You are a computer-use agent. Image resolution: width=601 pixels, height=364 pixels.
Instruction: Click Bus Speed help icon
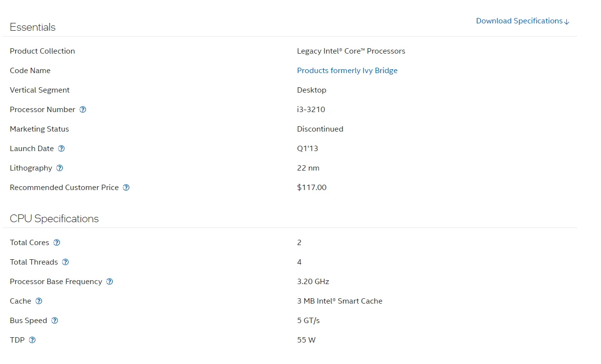pos(55,321)
